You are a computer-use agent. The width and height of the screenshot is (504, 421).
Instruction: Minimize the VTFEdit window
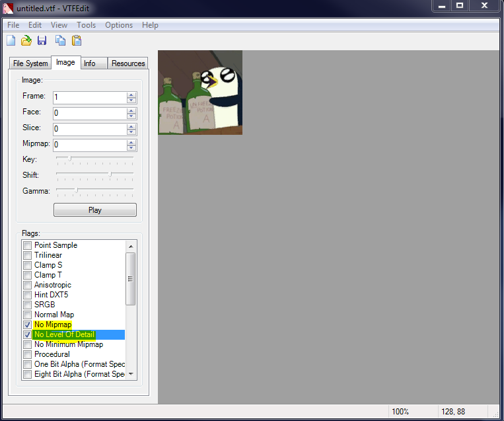pos(442,5)
